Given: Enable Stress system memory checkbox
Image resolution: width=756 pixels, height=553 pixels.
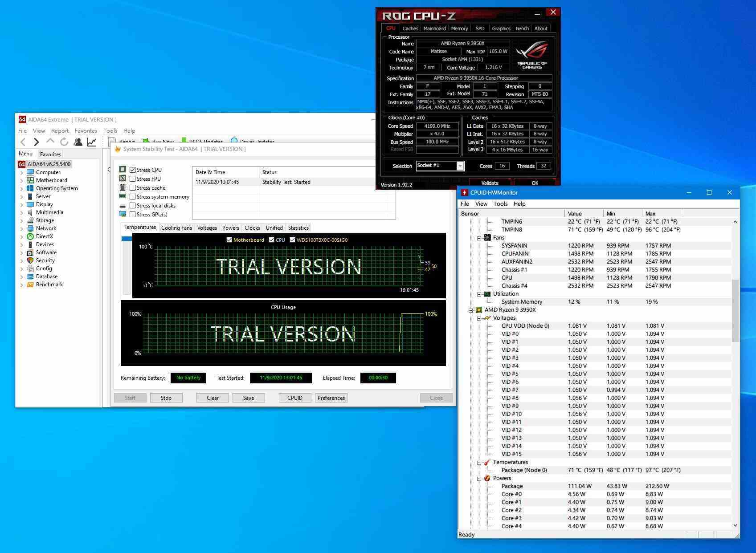Looking at the screenshot, I should click(x=132, y=197).
